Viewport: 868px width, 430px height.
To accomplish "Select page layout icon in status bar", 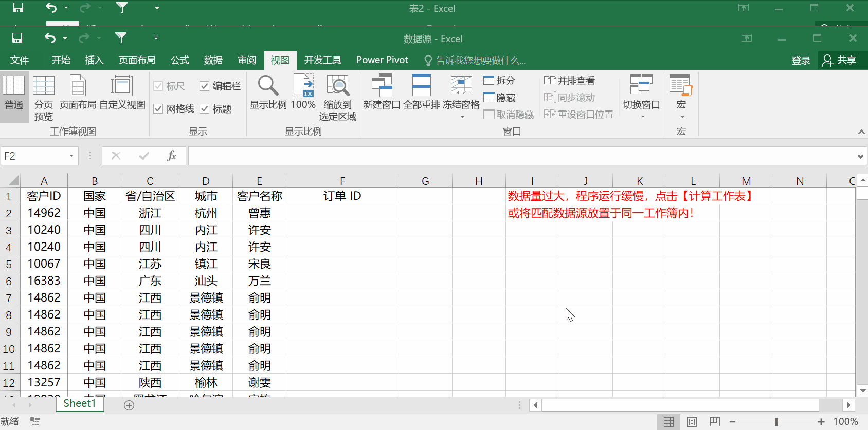I will click(692, 422).
